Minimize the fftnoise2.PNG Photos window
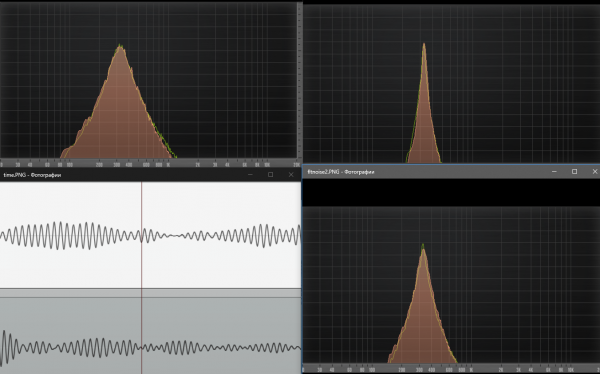Image resolution: width=600 pixels, height=374 pixels. [554, 171]
